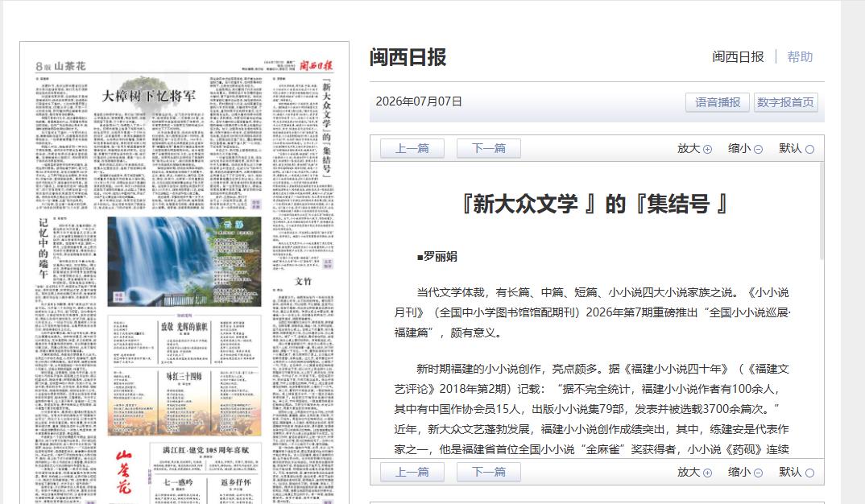Click the bottom 上一篇 previous article button
Viewport: 865px width, 504px height.
[x=412, y=472]
